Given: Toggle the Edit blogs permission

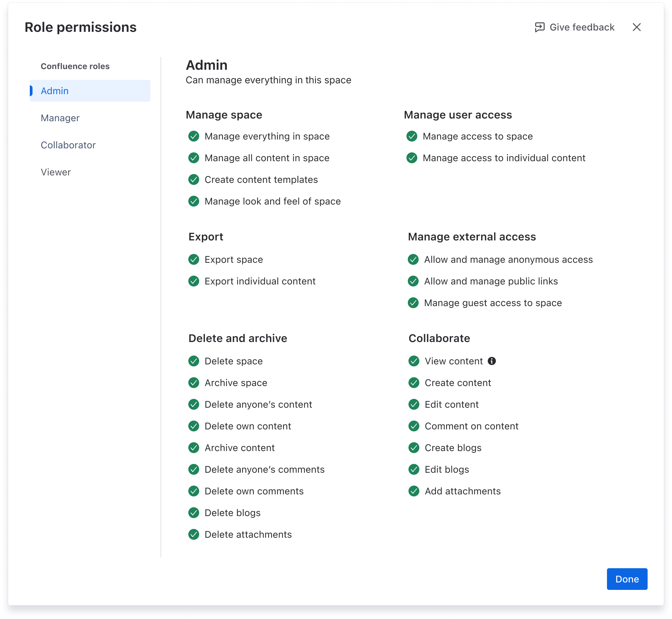Looking at the screenshot, I should pyautogui.click(x=414, y=469).
